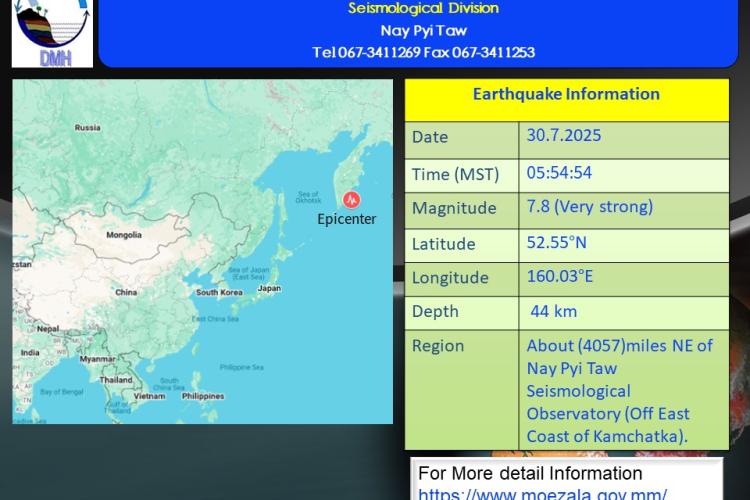The image size is (750, 500).
Task: Click the Region description text
Action: pyautogui.click(x=620, y=391)
